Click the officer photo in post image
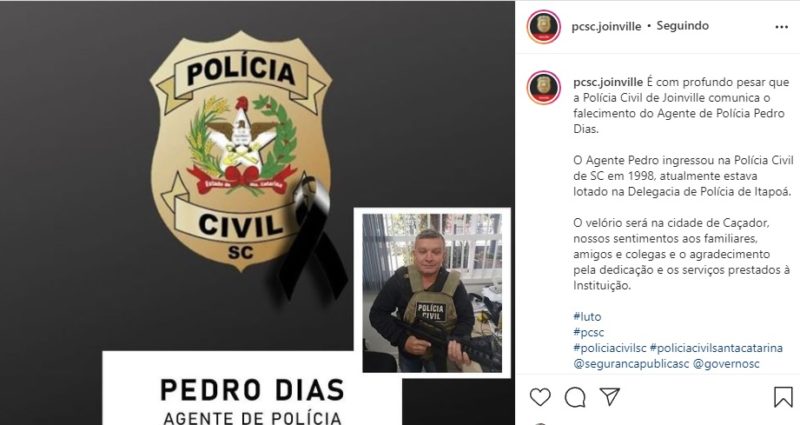800x425 pixels. (x=432, y=292)
